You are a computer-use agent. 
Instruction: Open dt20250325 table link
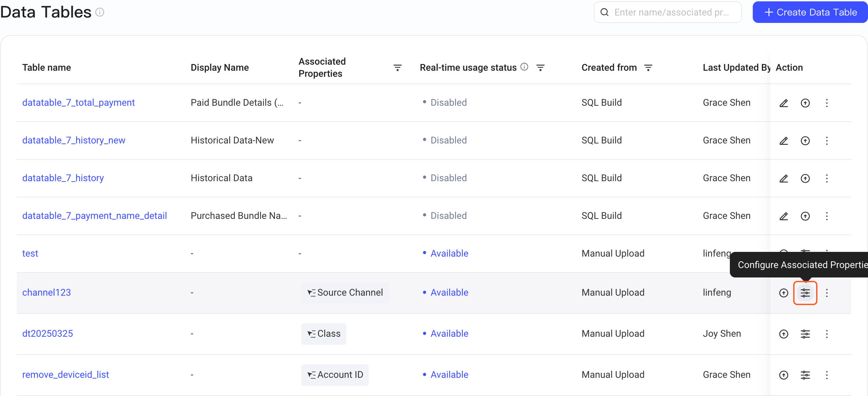tap(48, 334)
